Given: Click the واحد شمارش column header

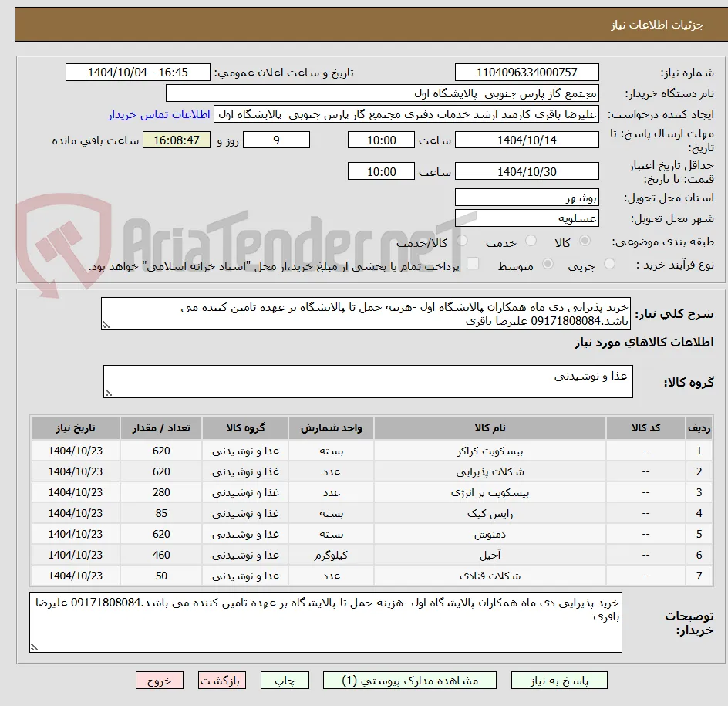Looking at the screenshot, I should [331, 427].
